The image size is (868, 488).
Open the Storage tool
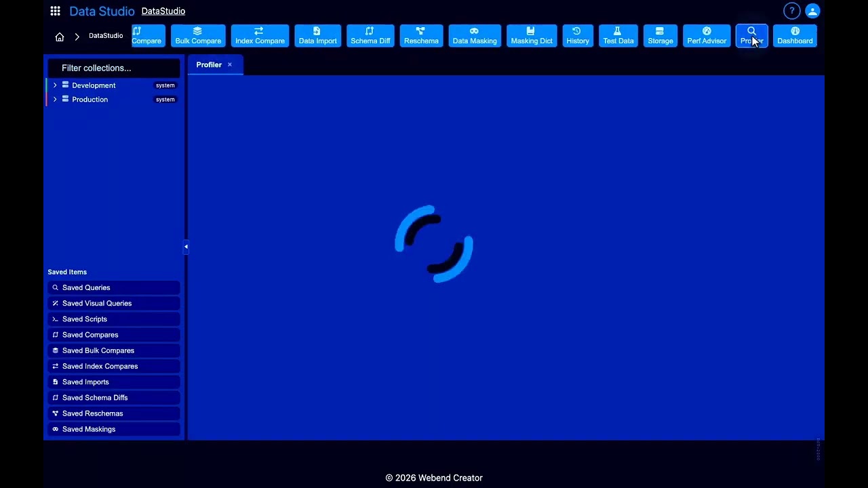coord(660,36)
